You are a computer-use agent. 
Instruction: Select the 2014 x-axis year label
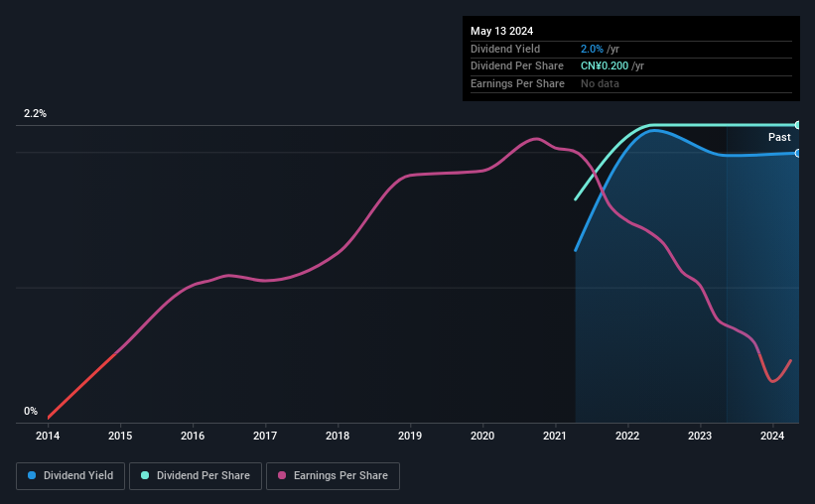(48, 436)
